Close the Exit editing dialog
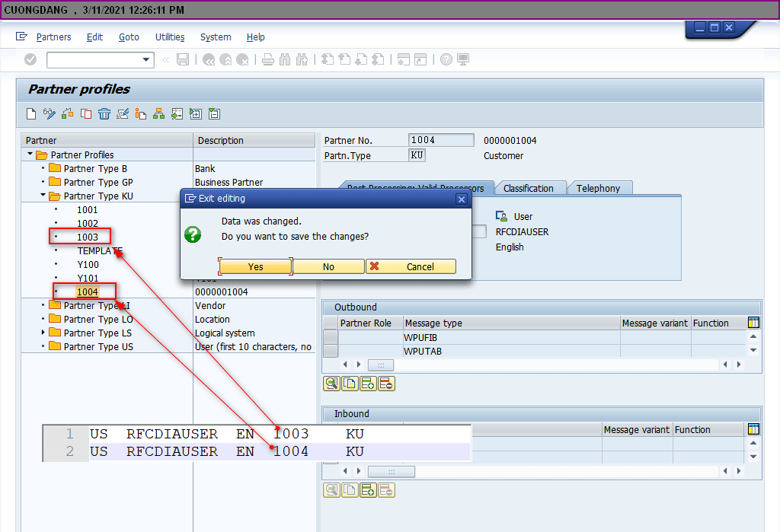This screenshot has width=780, height=532. [461, 199]
